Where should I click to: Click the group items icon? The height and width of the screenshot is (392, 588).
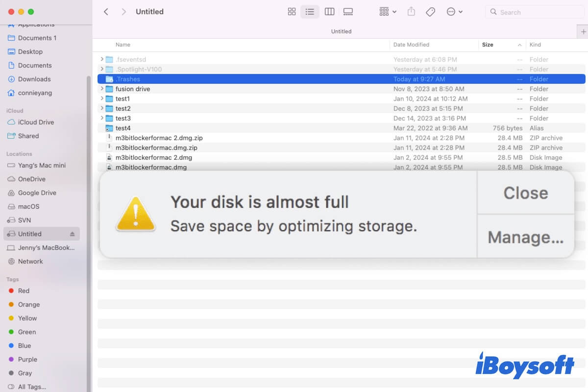pos(383,11)
